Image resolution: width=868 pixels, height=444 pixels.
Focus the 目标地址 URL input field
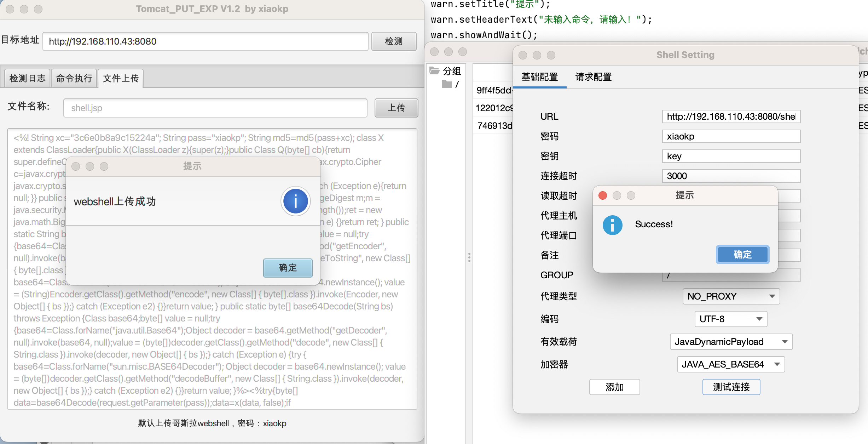coord(205,41)
